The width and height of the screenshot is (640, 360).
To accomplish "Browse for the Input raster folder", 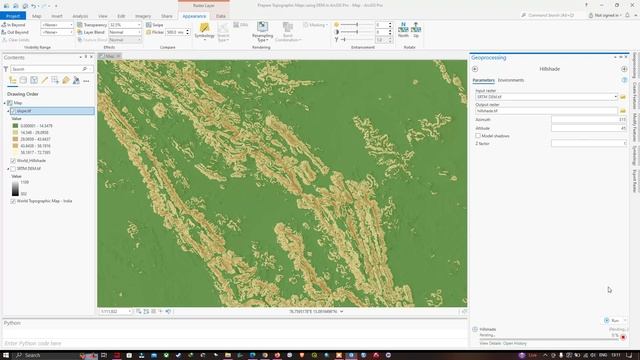I will tap(623, 97).
